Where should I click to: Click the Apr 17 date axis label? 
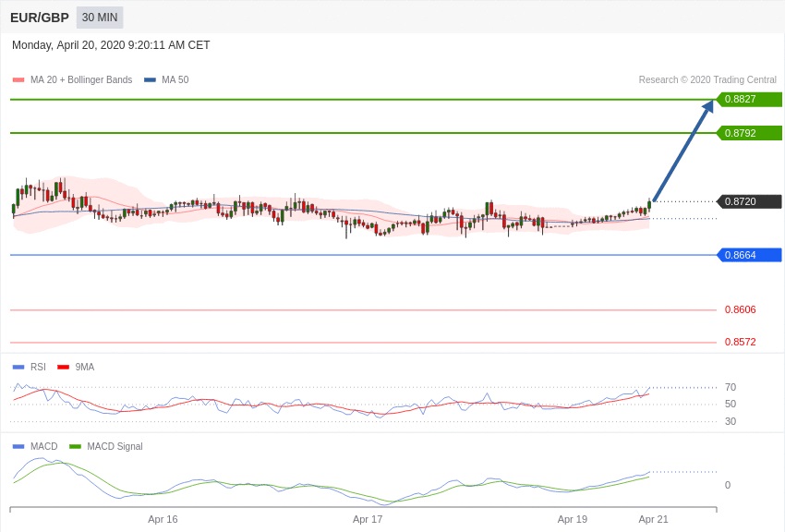pyautogui.click(x=368, y=519)
